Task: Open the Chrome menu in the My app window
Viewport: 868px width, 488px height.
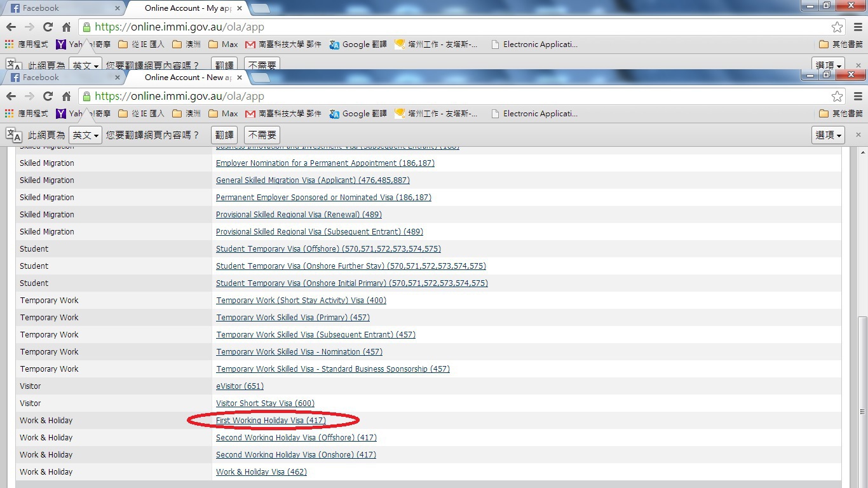Action: [x=858, y=27]
